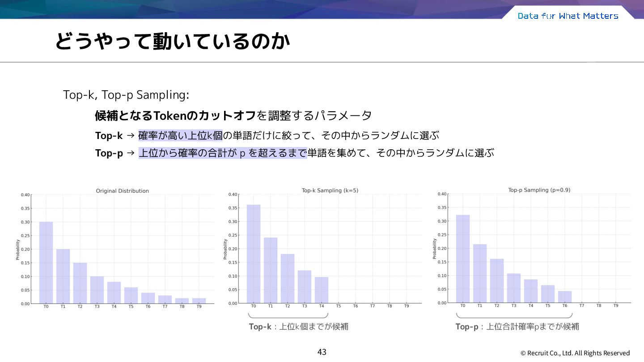
Task: Click the T6 bar in Top-p Sampling chart
Action: click(565, 297)
